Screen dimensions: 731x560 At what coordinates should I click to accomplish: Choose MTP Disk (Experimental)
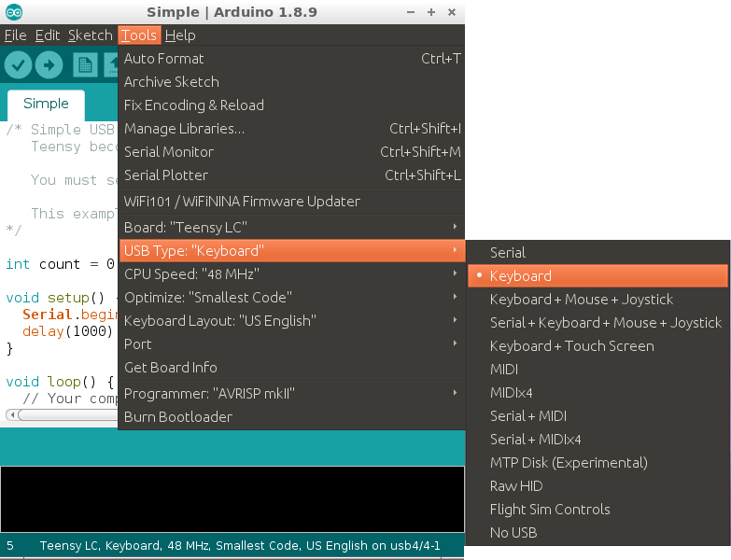(597, 463)
